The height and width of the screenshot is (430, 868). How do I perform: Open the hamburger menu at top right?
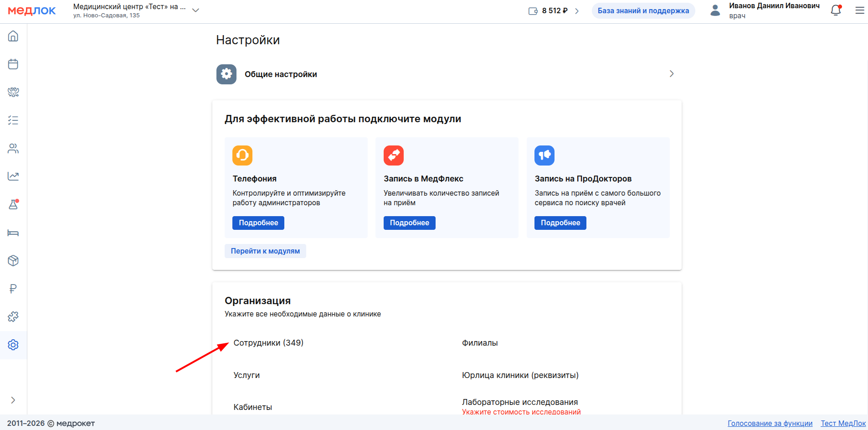(859, 10)
